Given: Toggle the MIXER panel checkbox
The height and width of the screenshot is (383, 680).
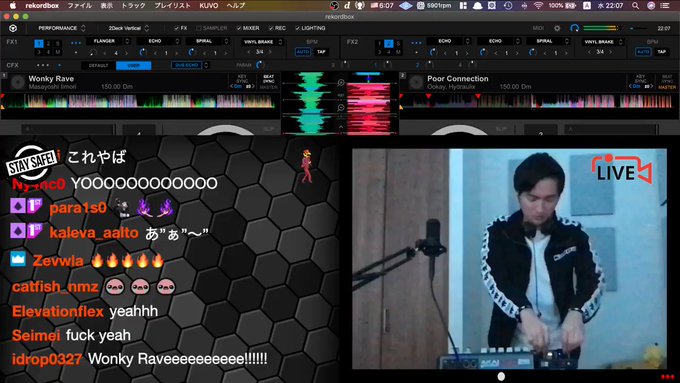Looking at the screenshot, I should click(x=239, y=28).
